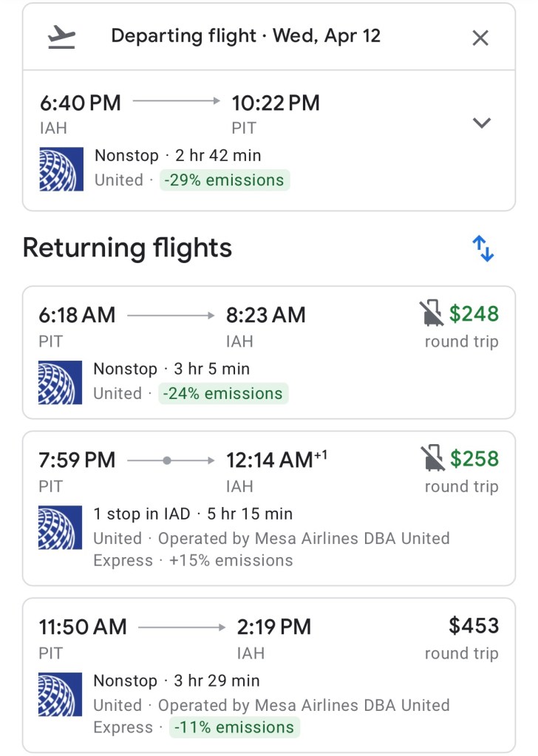Choose the 6:18 AM nonstop returning flight
The height and width of the screenshot is (756, 538).
[222, 325]
